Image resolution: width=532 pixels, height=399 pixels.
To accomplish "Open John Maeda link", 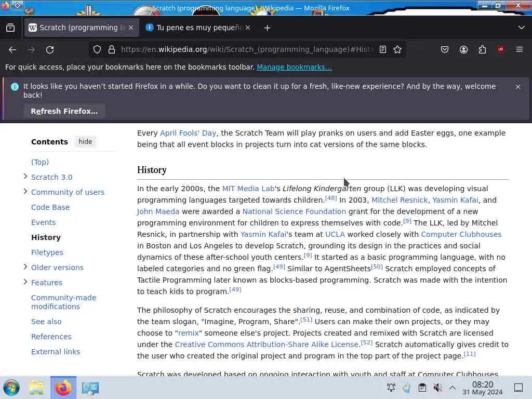I will 158,212.
